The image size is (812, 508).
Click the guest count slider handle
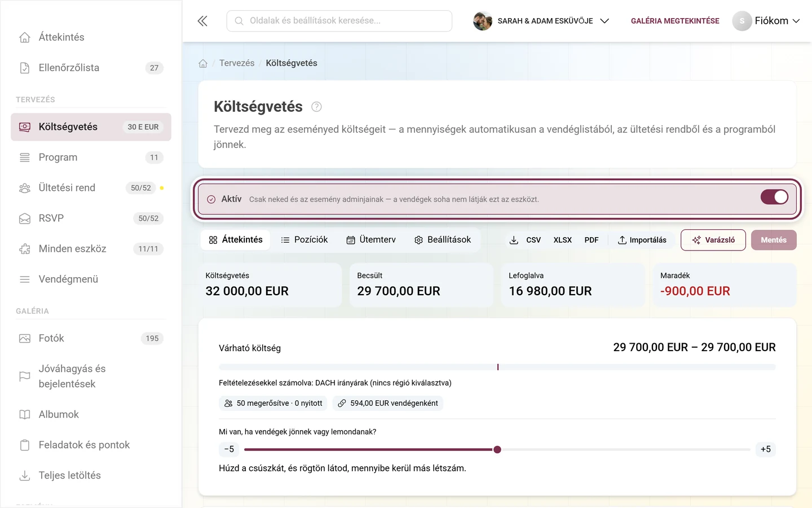[x=497, y=450]
